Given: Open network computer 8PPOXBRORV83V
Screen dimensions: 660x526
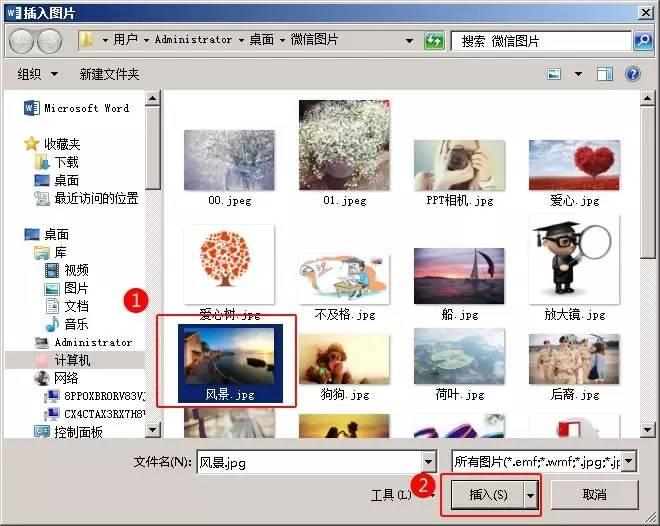Looking at the screenshot, I should (95, 396).
